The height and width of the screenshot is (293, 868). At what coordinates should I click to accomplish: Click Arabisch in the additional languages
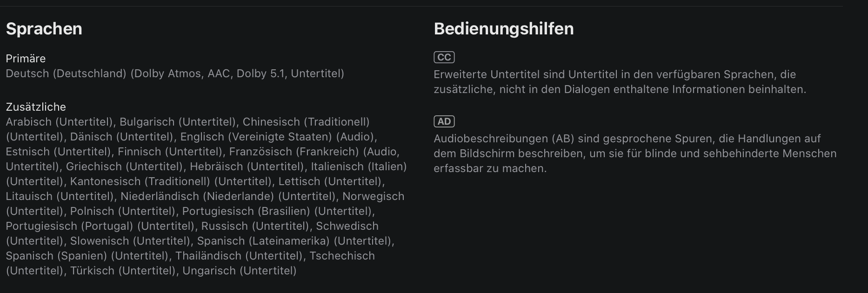28,122
